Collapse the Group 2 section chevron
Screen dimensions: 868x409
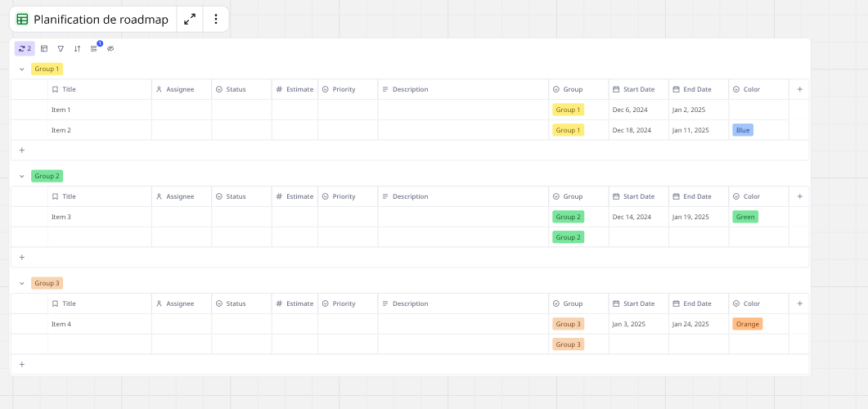22,177
